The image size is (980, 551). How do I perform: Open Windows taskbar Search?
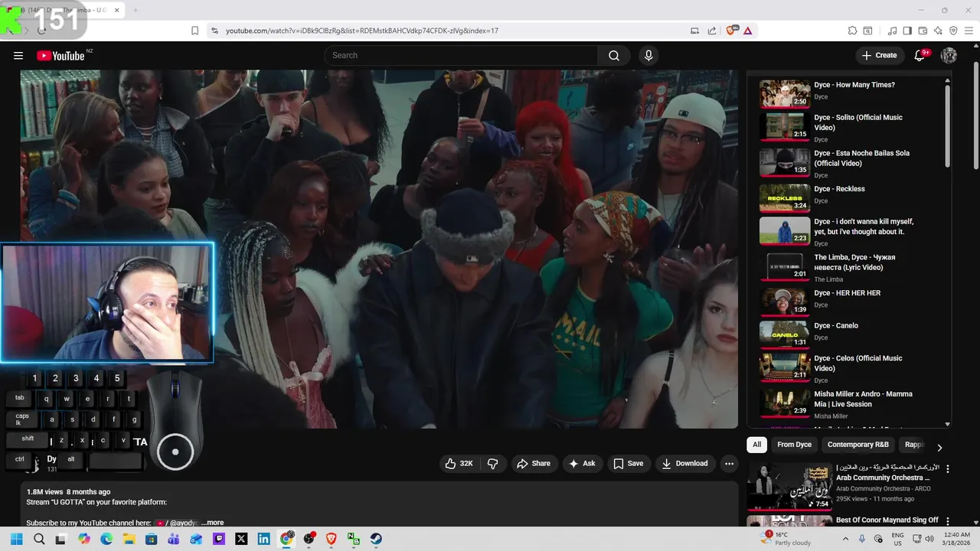coord(39,539)
